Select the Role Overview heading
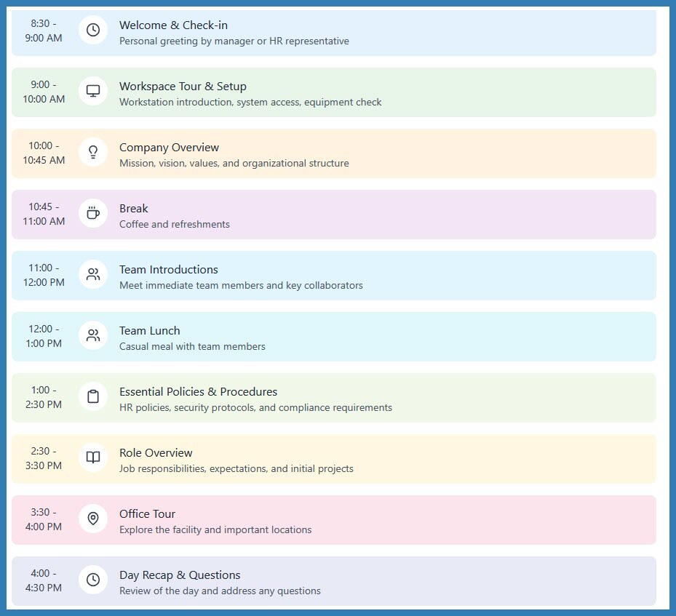676x616 pixels. tap(156, 453)
